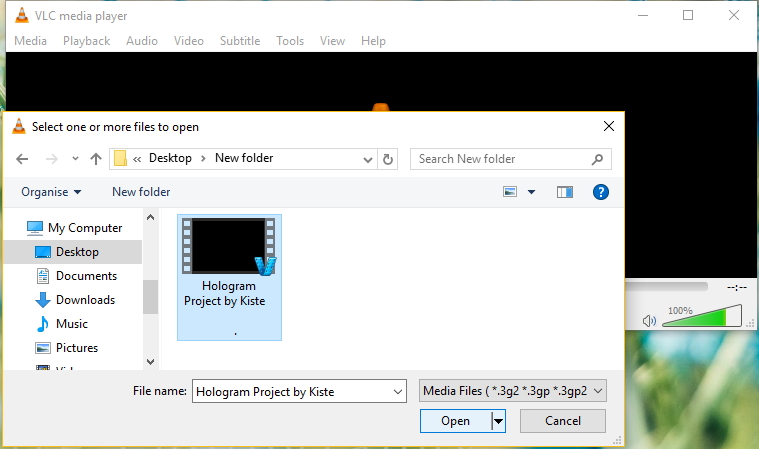The image size is (759, 449).
Task: Go up one folder level
Action: pos(96,159)
